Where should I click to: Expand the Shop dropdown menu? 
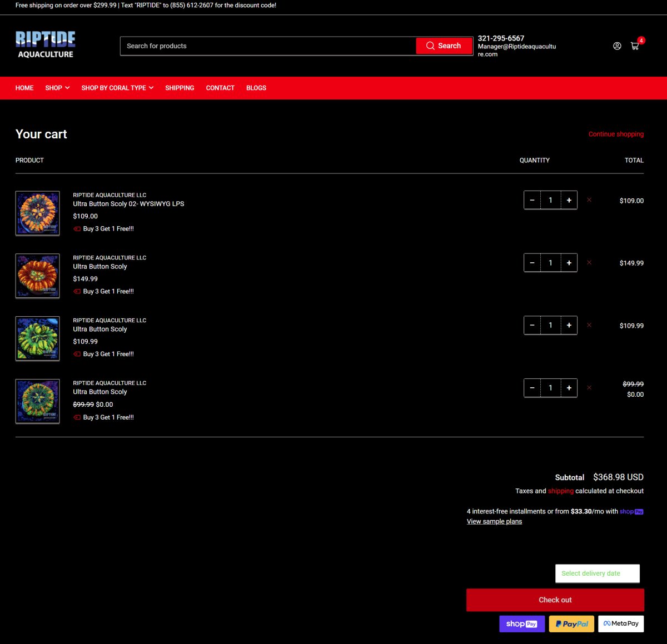click(x=57, y=88)
